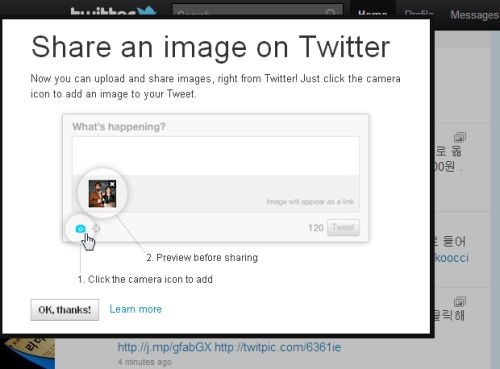Click the OK, thanks! button
500x369 pixels.
pyautogui.click(x=65, y=310)
